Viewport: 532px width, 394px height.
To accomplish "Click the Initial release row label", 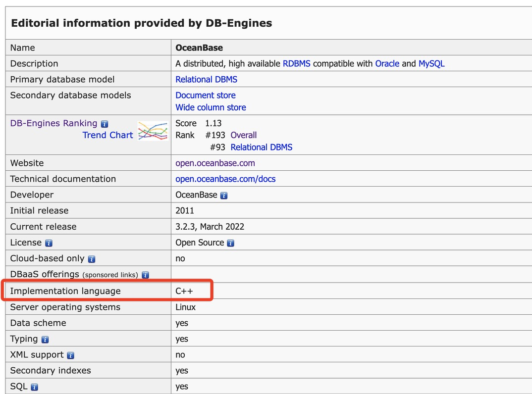I will (x=39, y=210).
